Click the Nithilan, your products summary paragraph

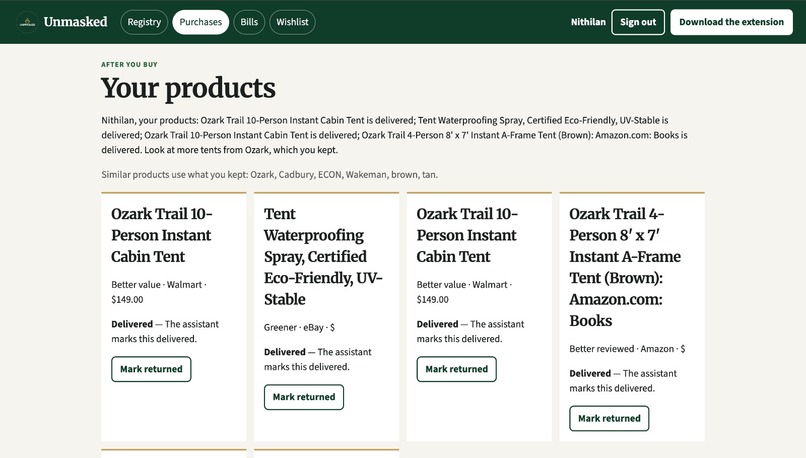(x=394, y=135)
